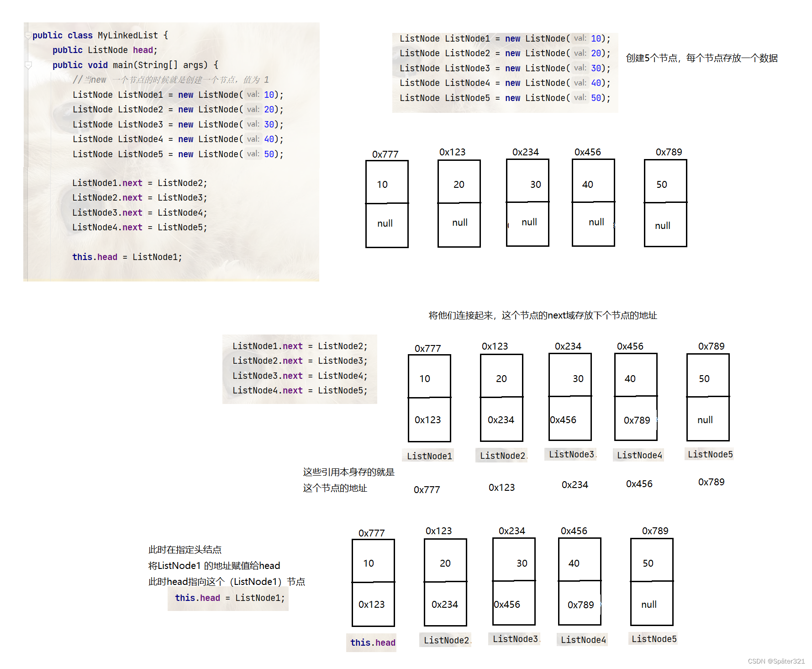Collapse the main method fold marker
Screen dimensions: 812x669
coord(28,65)
